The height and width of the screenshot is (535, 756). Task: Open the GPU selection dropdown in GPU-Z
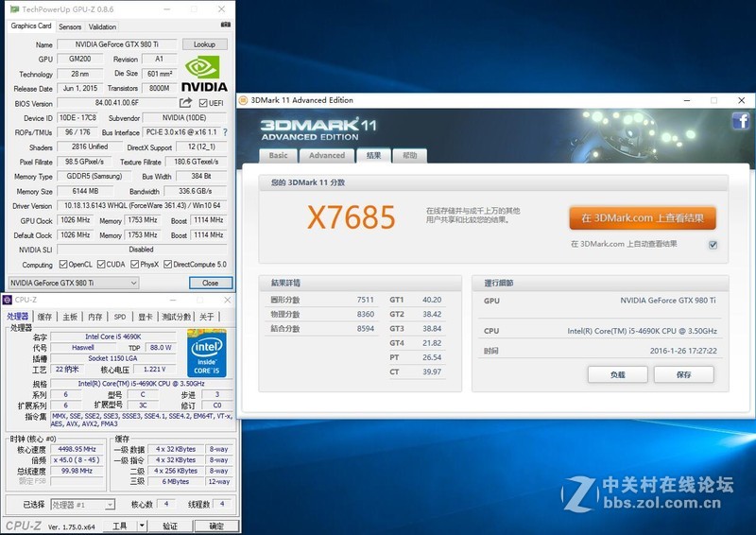pyautogui.click(x=74, y=283)
